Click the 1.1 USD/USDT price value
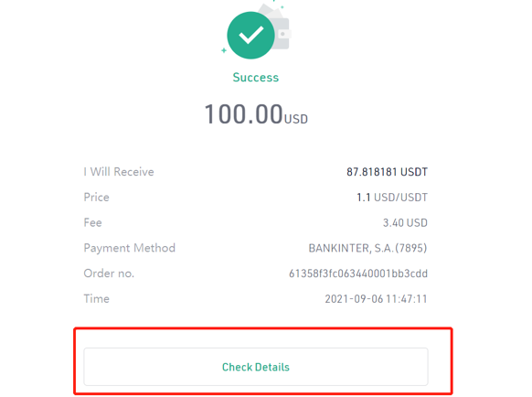Screen dimensions: 532x397 tap(392, 198)
